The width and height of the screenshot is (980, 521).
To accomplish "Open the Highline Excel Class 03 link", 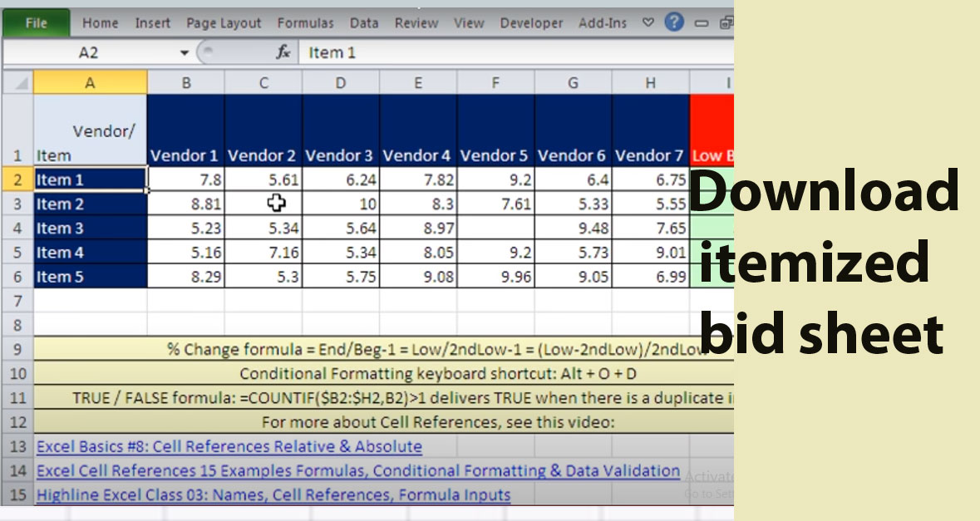I will [x=273, y=494].
